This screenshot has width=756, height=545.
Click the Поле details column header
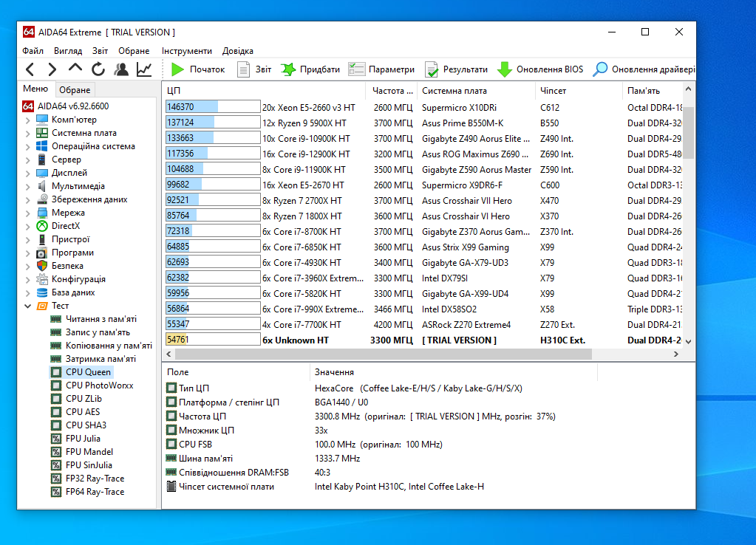point(236,372)
